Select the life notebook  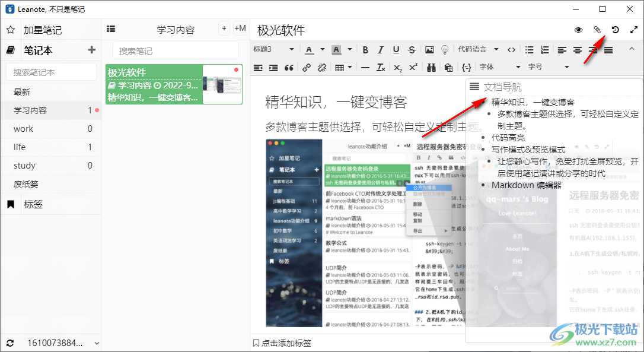[51, 147]
